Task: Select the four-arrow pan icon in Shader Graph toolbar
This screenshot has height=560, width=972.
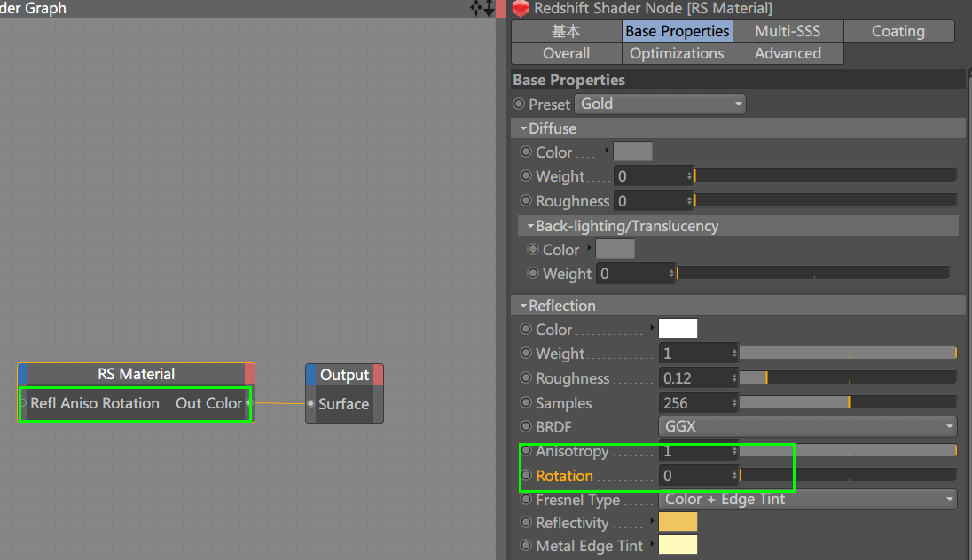Action: pyautogui.click(x=474, y=8)
